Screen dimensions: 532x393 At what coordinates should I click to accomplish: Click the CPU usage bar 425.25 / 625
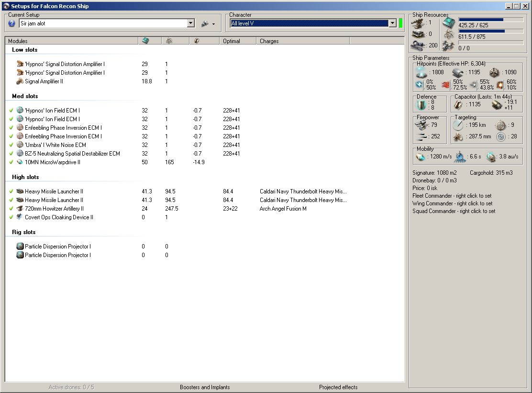[x=490, y=20]
